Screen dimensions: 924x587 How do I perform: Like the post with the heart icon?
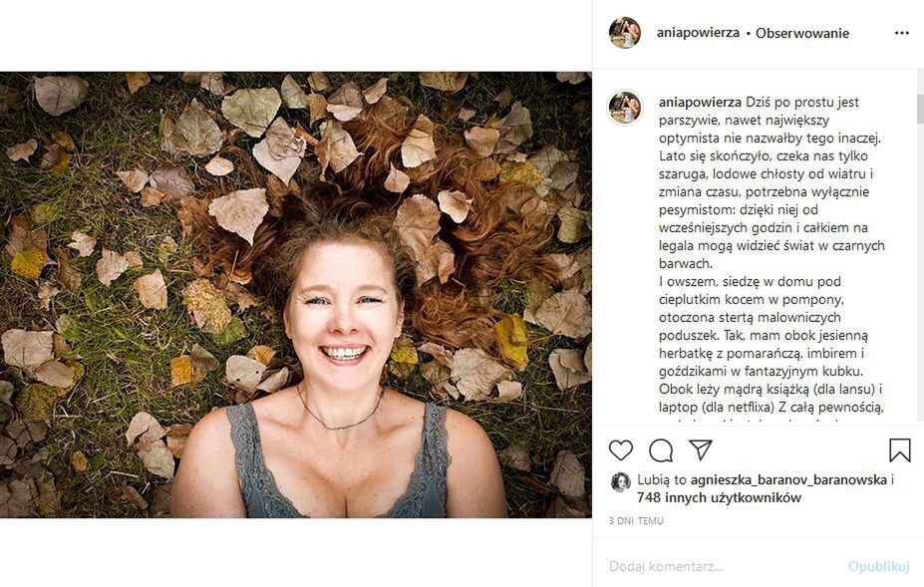click(x=621, y=450)
